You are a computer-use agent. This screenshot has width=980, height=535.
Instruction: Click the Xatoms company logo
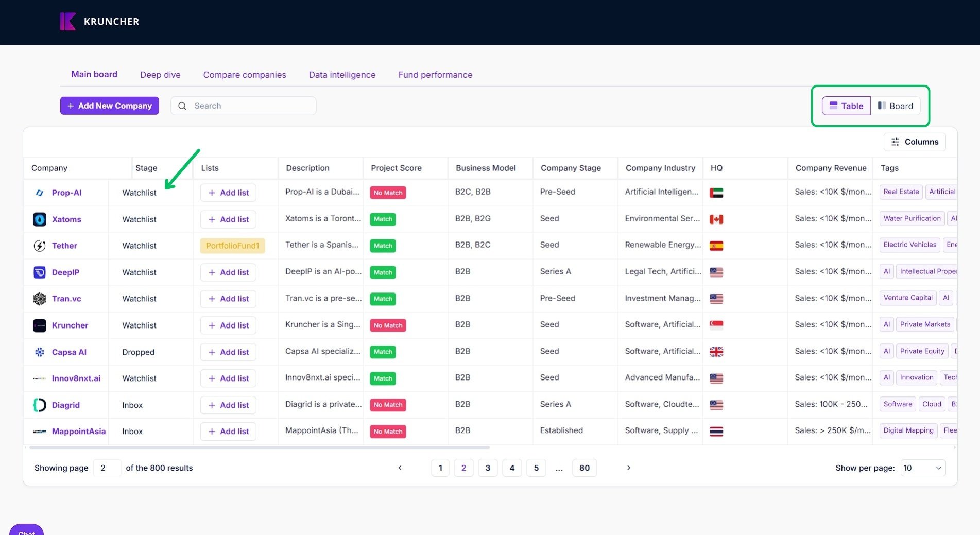click(40, 219)
